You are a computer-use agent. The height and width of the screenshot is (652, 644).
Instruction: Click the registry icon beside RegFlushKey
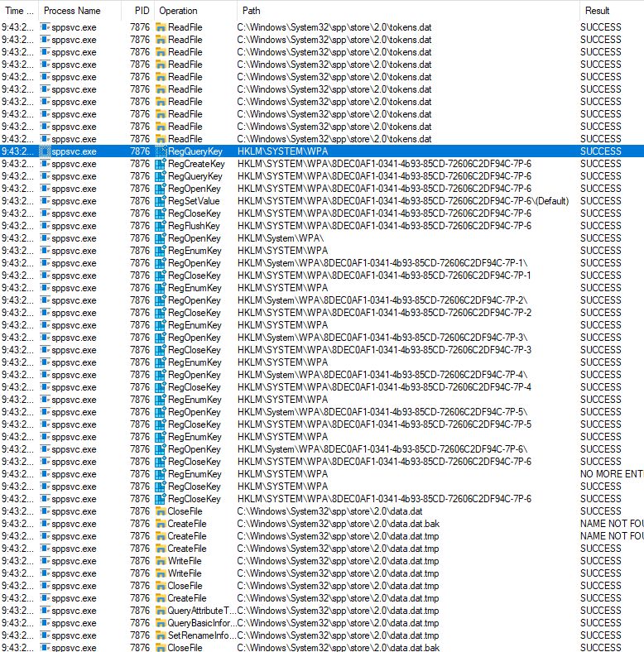[x=161, y=226]
